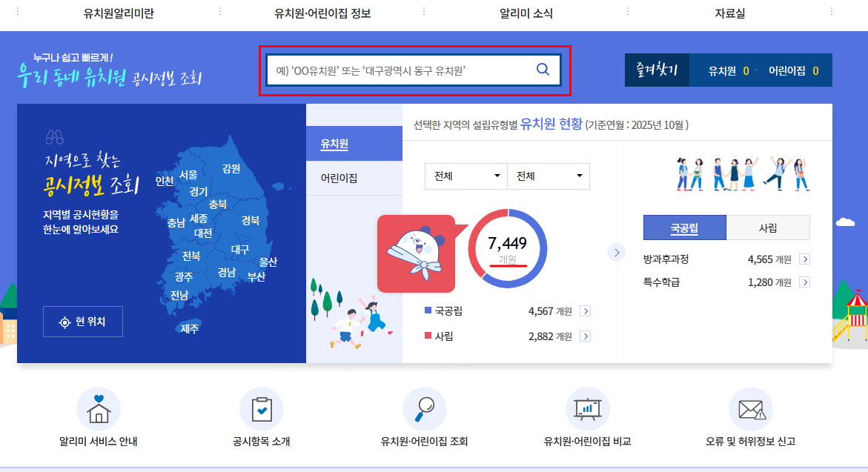Viewport: 868px width, 472px height.
Task: Select 제주 region on the map
Action: tap(190, 329)
